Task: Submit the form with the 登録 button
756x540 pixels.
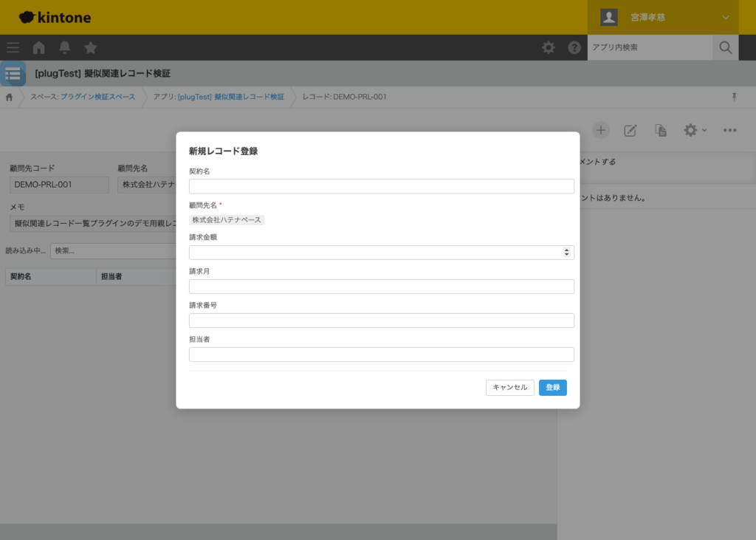Action: (552, 387)
